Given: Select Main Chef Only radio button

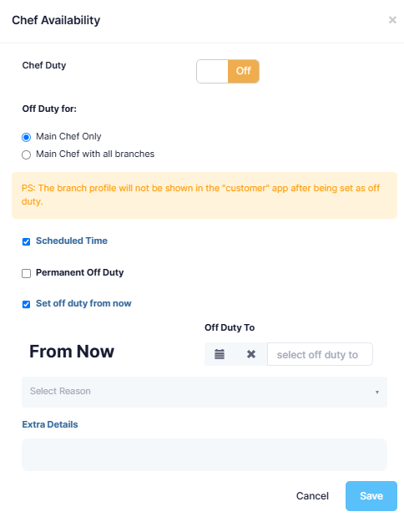Looking at the screenshot, I should [x=26, y=137].
